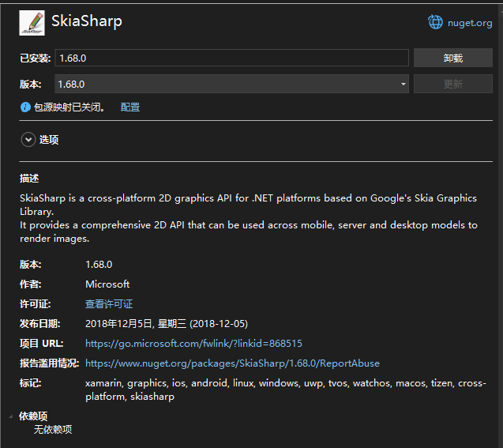
Task: Click the tags text starting with xamarin
Action: (286, 390)
